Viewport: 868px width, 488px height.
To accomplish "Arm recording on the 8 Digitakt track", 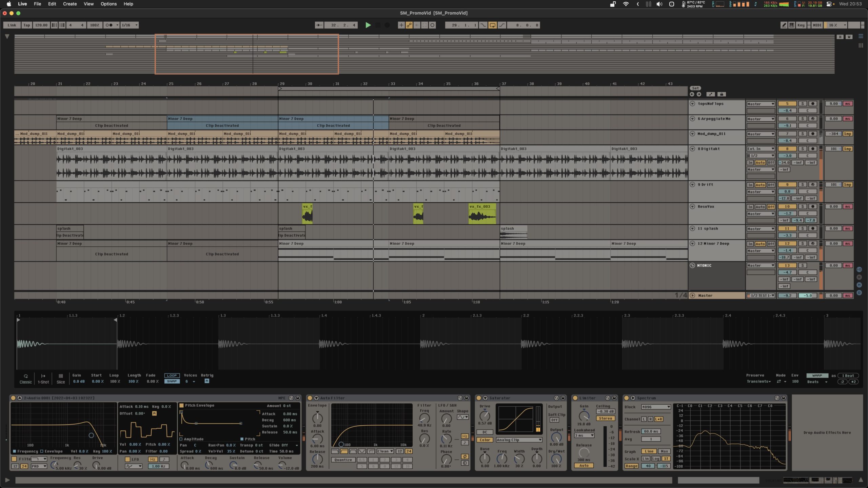I will pos(812,149).
